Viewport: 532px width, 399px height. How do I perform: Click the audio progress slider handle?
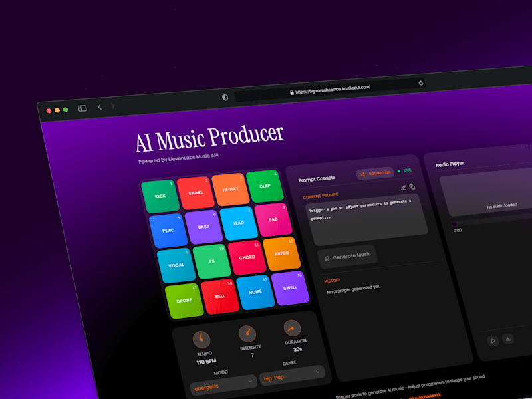coord(454,224)
